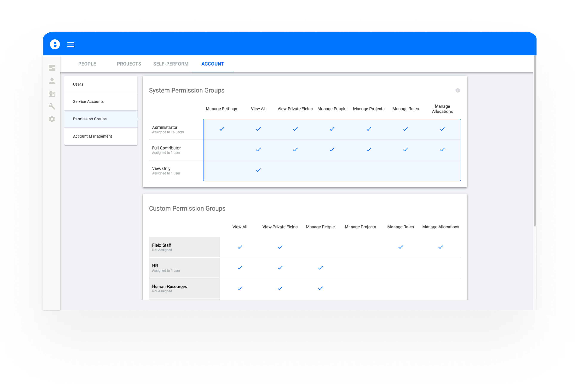Open the PROJECTS tab

(x=129, y=64)
